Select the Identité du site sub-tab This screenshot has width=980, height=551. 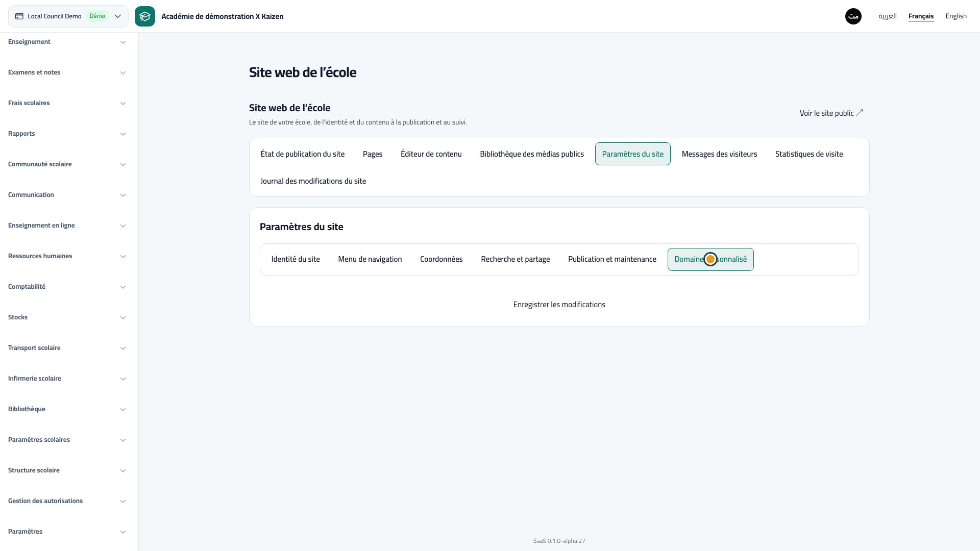[x=296, y=259]
